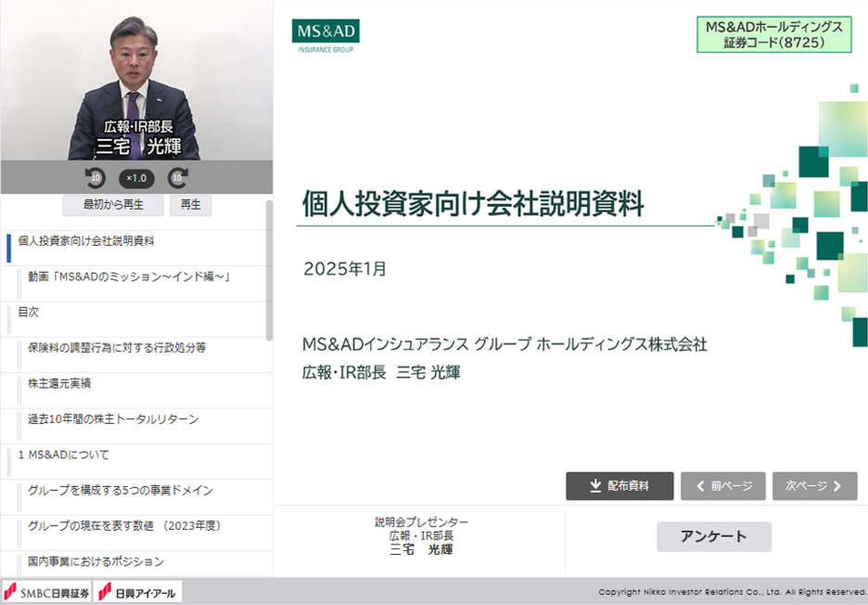This screenshot has height=605, width=868.
Task: Click presenter video thumbnail
Action: [x=136, y=81]
